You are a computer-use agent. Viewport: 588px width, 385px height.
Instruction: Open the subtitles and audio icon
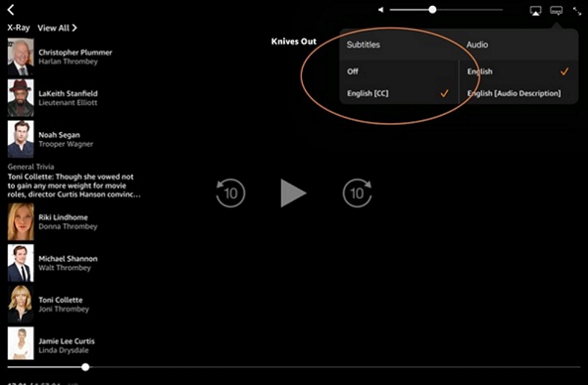point(556,10)
